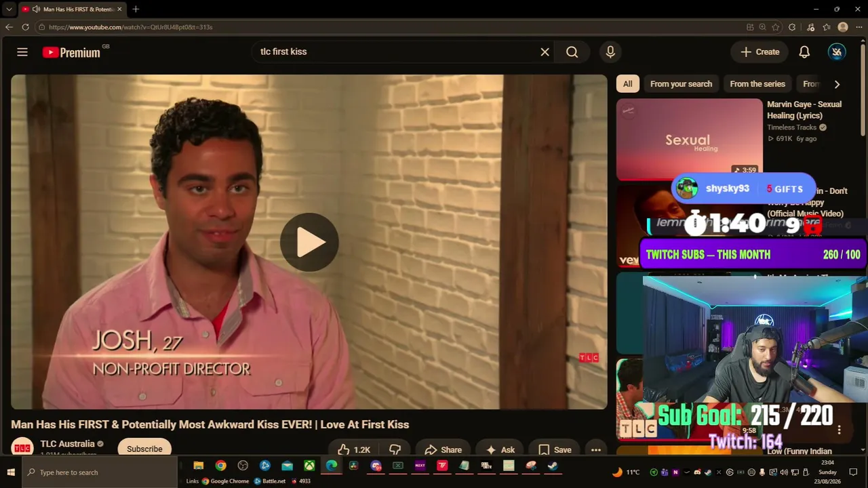
Task: Open the Google Chrome link in taskbar Links
Action: pos(225,481)
